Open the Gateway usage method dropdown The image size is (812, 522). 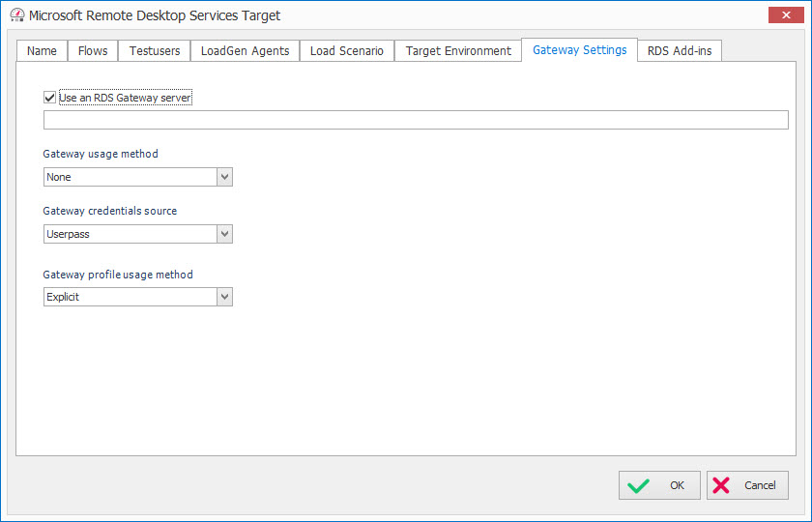224,177
